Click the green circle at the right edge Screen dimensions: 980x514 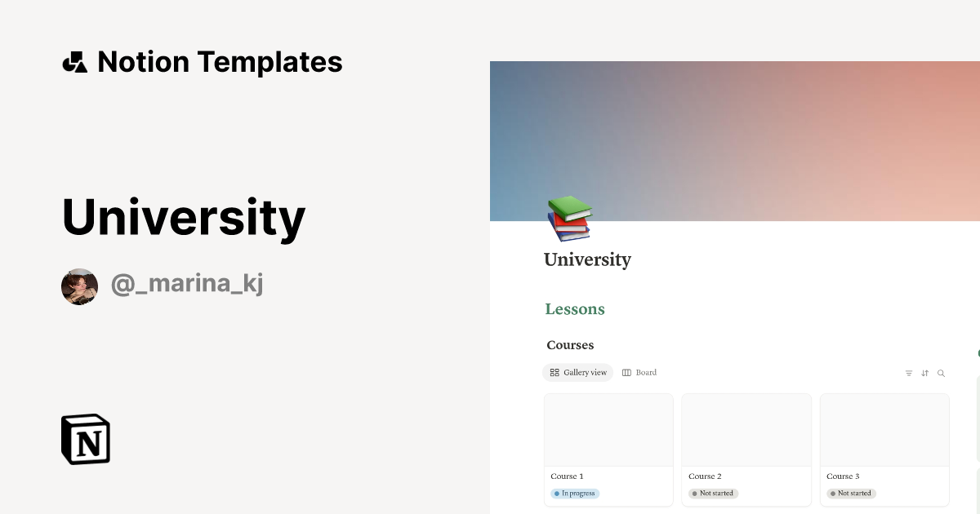(x=977, y=354)
